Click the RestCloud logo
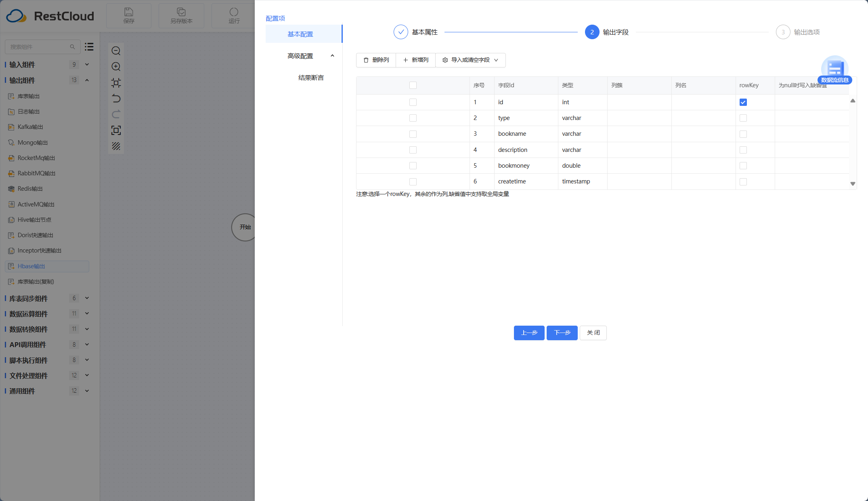This screenshot has height=501, width=868. tap(50, 16)
